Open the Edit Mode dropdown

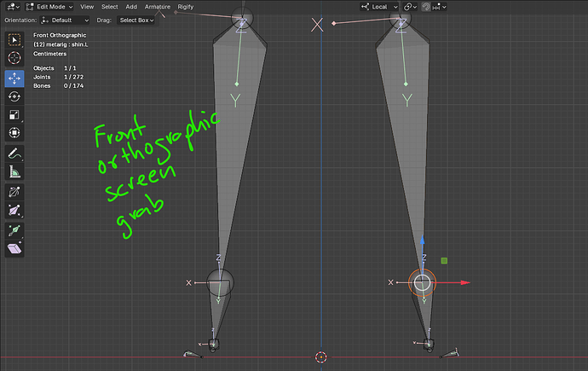point(49,7)
